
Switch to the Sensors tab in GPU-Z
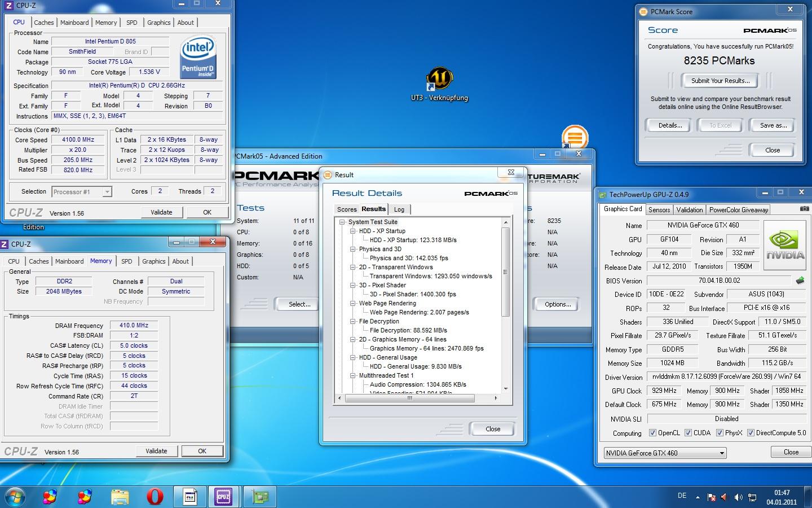659,209
